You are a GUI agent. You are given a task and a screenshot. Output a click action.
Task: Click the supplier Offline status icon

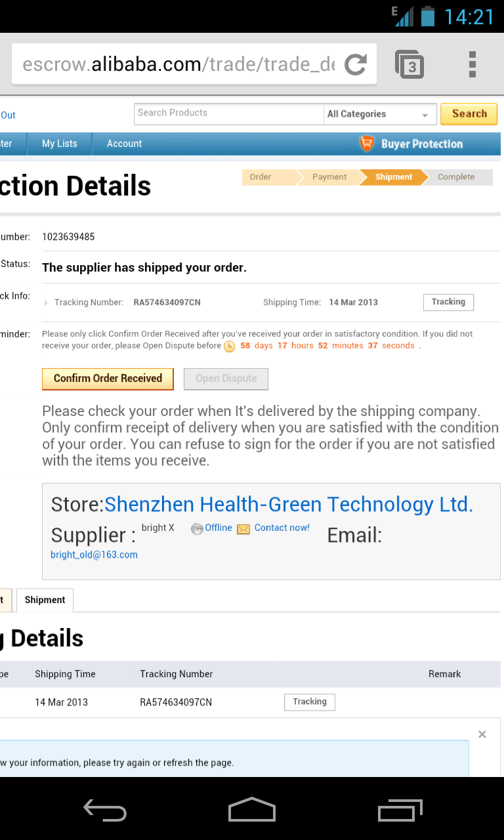click(197, 529)
